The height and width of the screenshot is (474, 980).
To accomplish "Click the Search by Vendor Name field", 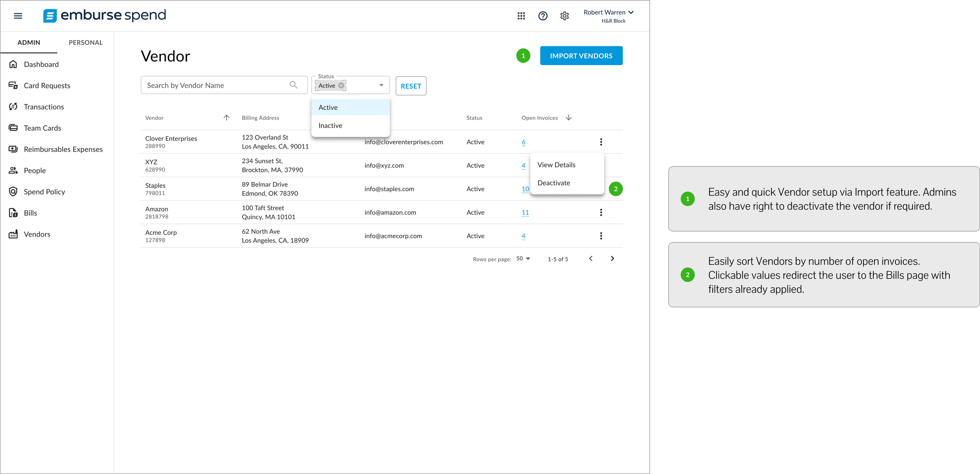I will [216, 85].
